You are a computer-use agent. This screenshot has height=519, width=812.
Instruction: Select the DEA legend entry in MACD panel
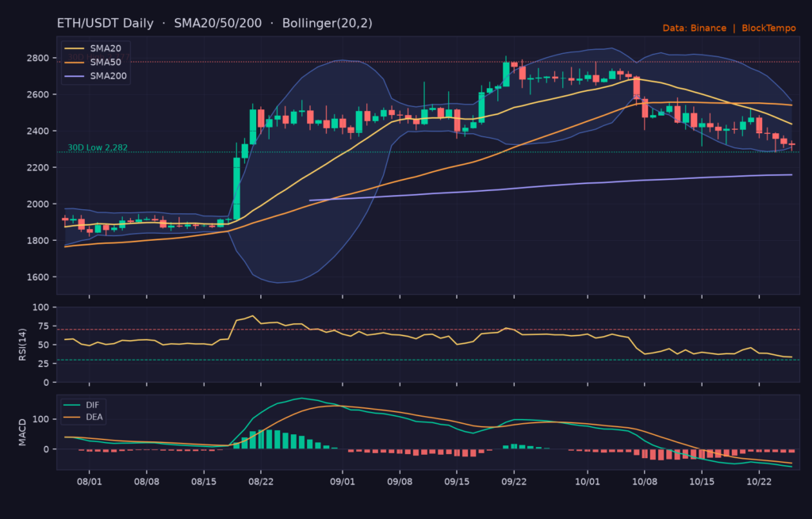click(x=82, y=417)
